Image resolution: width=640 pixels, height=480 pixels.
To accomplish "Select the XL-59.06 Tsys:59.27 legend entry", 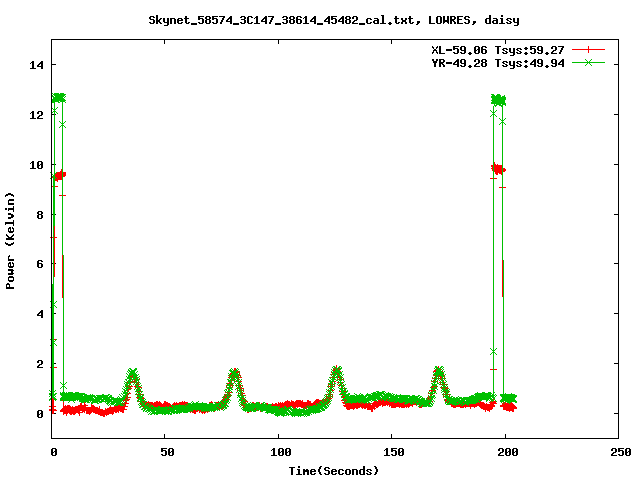I will [498, 50].
